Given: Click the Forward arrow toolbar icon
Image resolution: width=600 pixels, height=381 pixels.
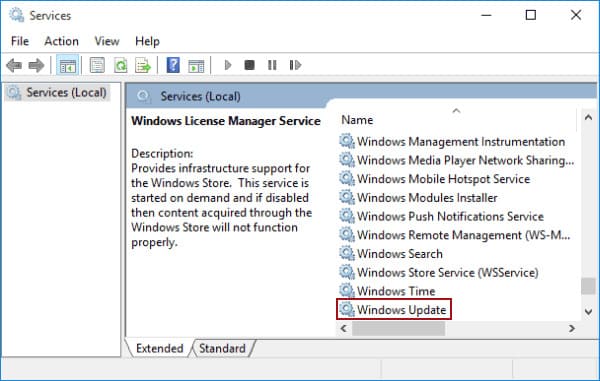Looking at the screenshot, I should pos(36,65).
